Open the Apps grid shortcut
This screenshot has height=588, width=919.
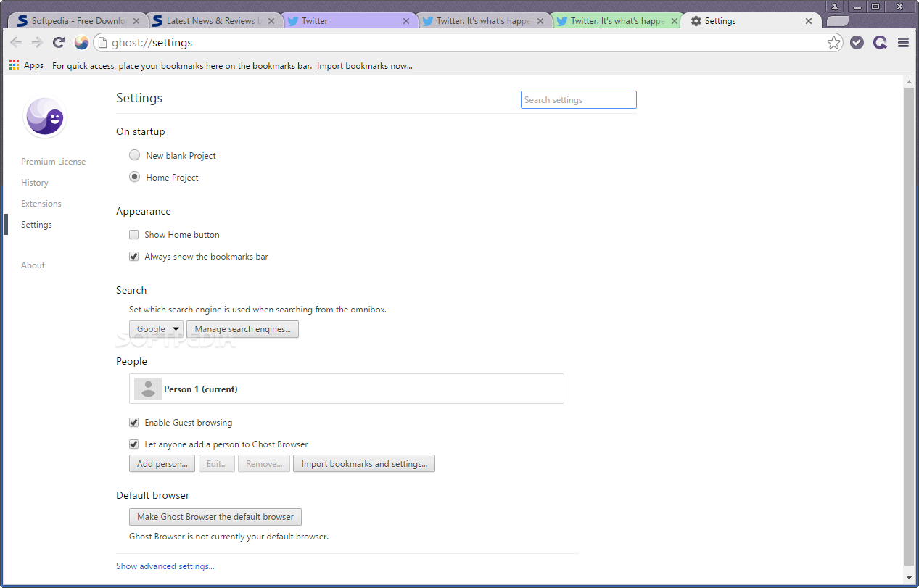[x=26, y=65]
